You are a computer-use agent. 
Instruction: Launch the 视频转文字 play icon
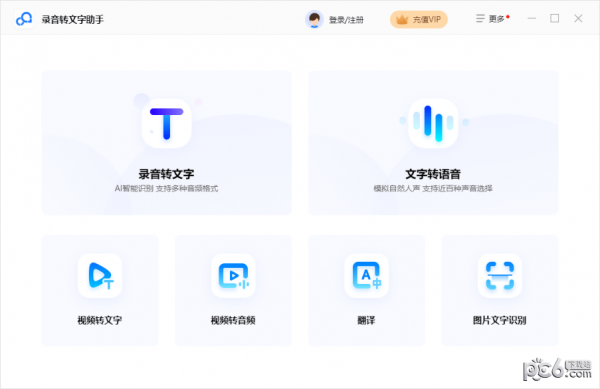pyautogui.click(x=100, y=275)
